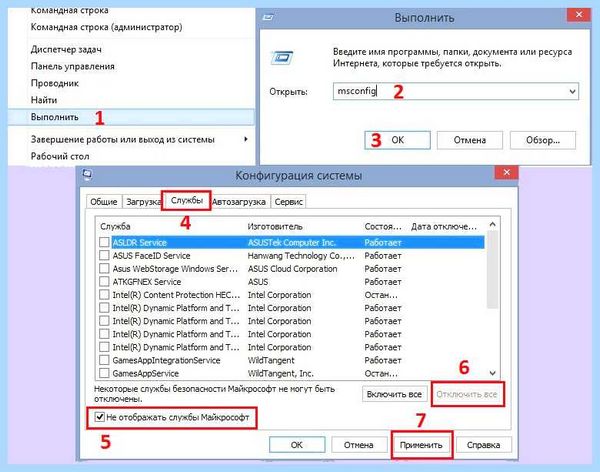Close the Выполнить dialog window
The image size is (600, 472).
click(x=579, y=15)
